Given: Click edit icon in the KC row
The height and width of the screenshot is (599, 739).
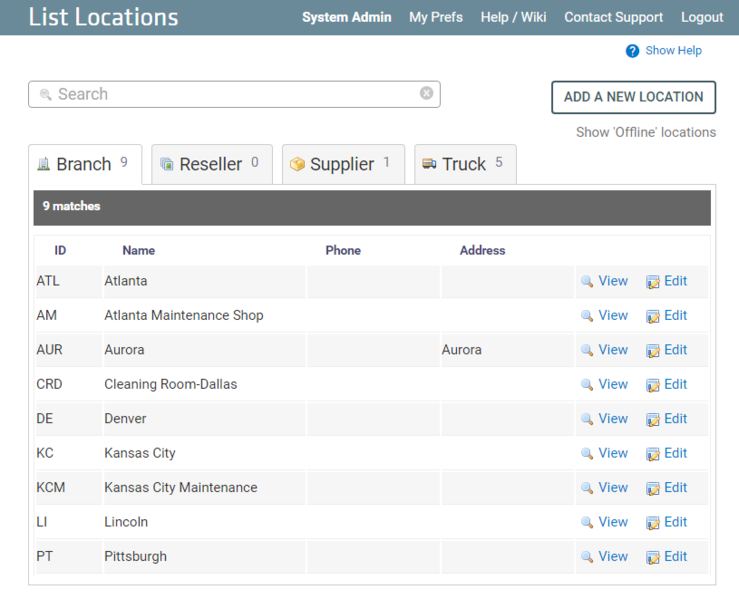Looking at the screenshot, I should click(x=653, y=454).
